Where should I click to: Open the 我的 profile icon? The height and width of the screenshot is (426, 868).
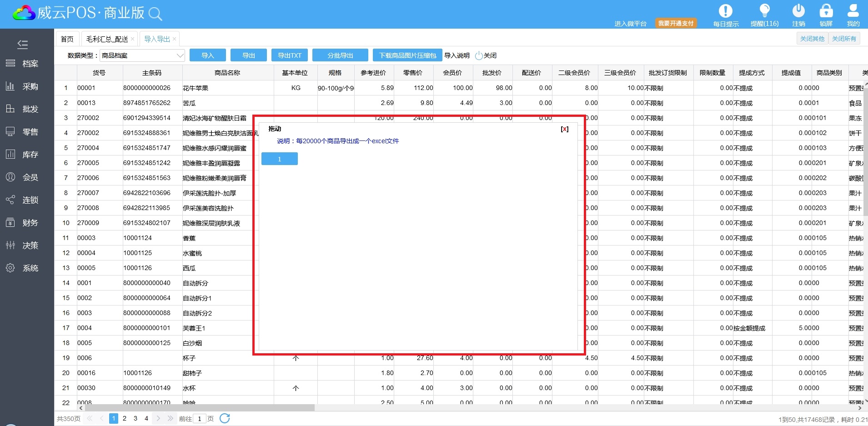(853, 11)
